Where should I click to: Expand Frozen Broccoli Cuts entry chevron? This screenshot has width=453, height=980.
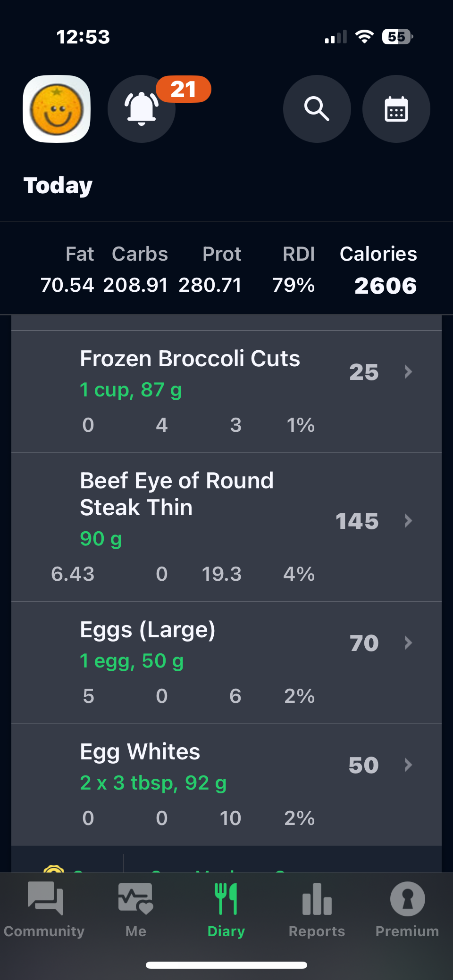408,372
